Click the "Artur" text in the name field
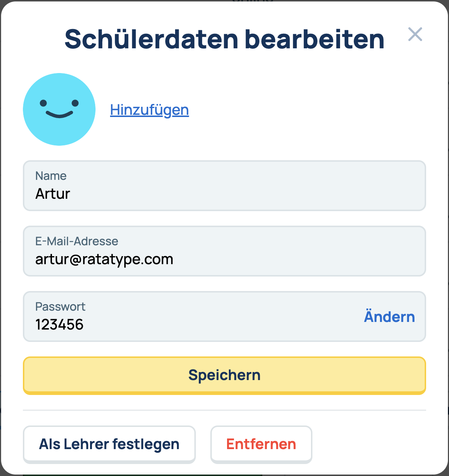Viewport: 449px width, 476px height. coord(53,194)
